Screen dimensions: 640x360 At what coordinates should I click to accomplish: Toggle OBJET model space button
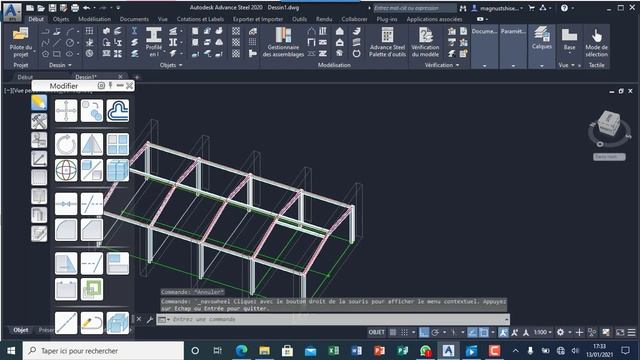(x=376, y=332)
